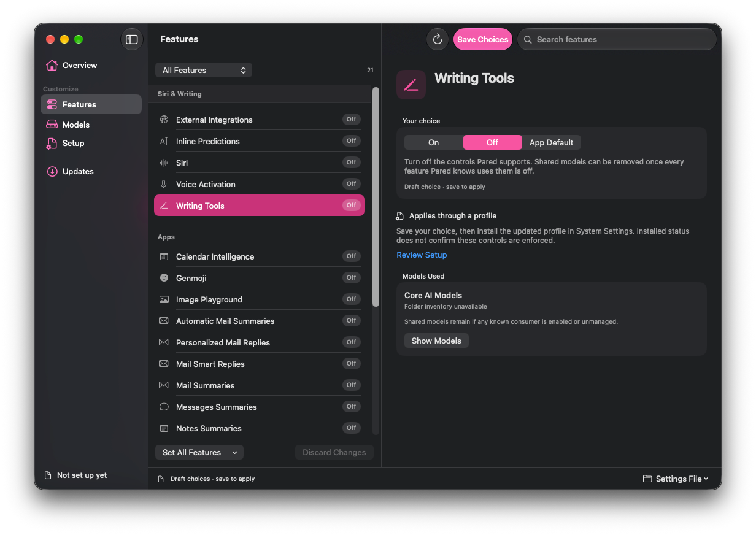Click the large Writing Tools header icon
This screenshot has height=535, width=756.
tap(411, 85)
